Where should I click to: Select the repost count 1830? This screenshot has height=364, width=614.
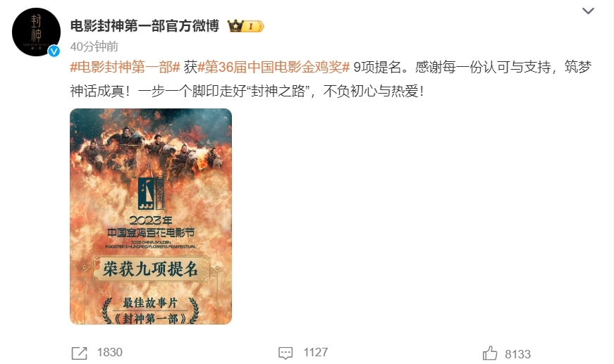click(110, 352)
